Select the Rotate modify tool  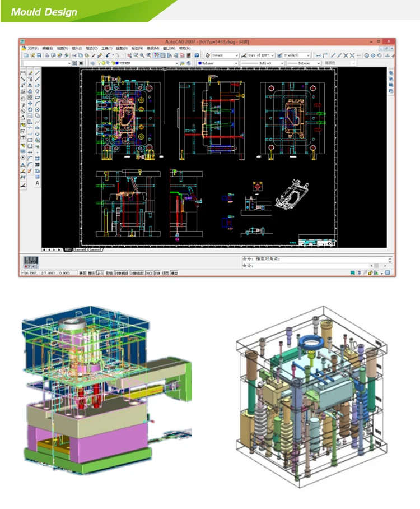point(30,110)
